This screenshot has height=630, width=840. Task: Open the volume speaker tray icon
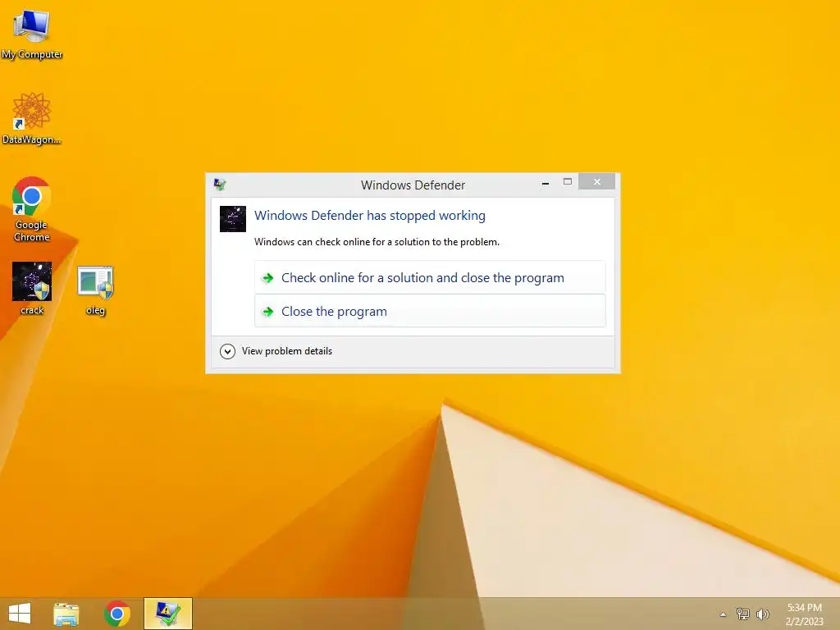tap(762, 614)
